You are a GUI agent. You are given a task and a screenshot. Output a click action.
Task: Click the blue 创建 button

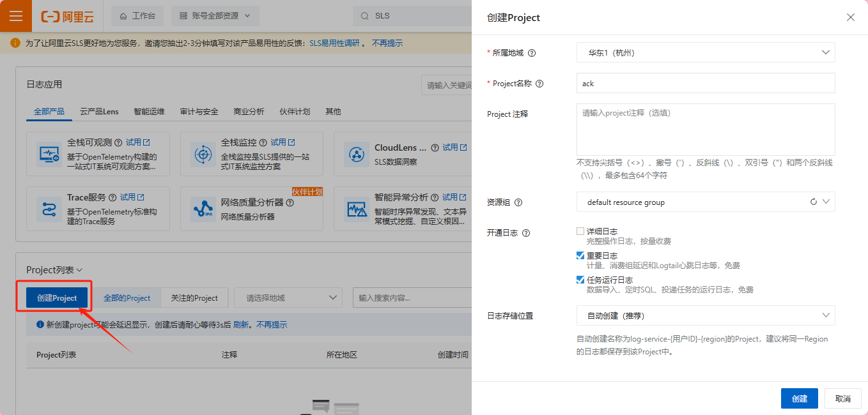(x=800, y=398)
